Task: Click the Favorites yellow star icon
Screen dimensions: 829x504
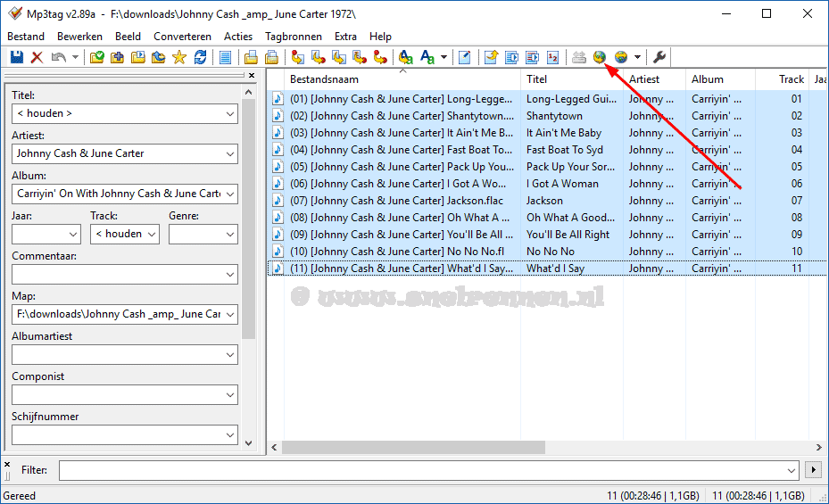Action: pos(179,57)
